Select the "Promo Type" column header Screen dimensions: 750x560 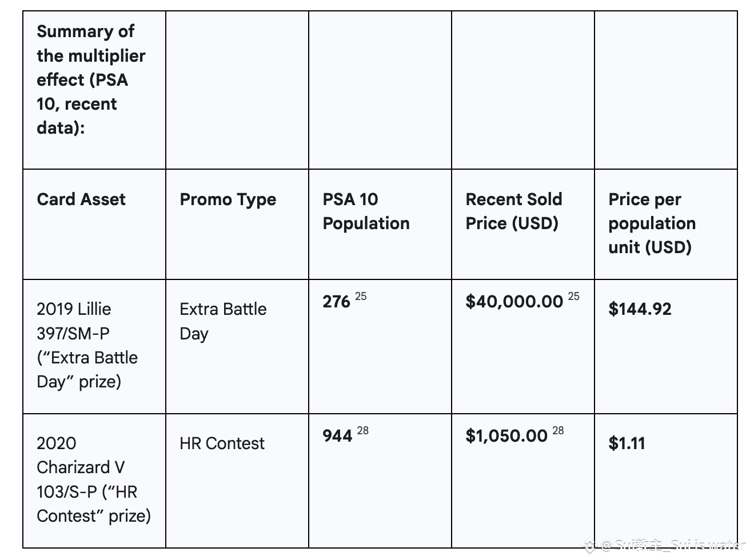228,199
